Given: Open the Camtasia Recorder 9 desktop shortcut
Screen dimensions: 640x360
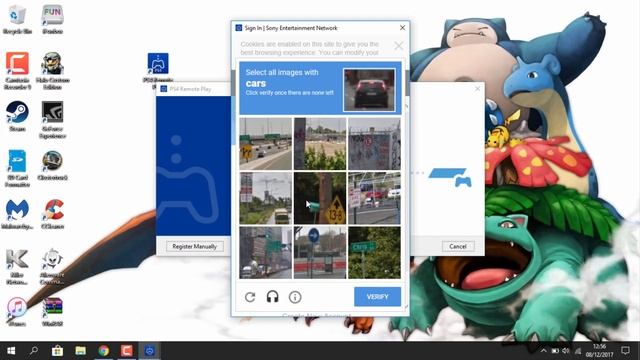Looking at the screenshot, I should 17,70.
